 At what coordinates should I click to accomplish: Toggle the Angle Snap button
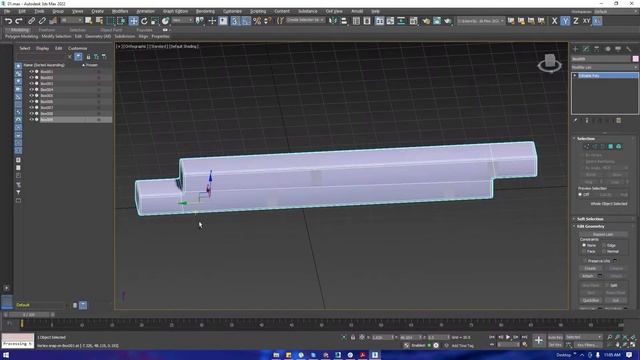(x=246, y=21)
